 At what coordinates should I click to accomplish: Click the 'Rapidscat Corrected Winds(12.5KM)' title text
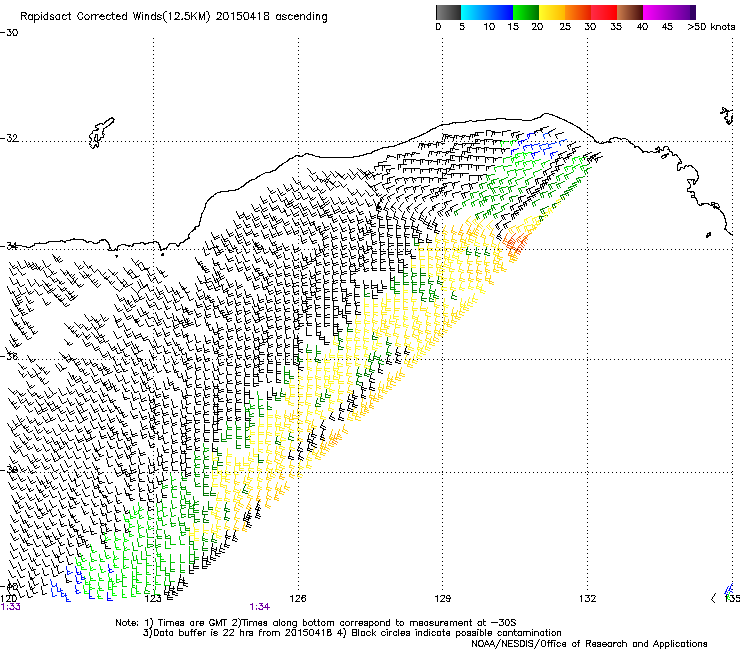coord(115,16)
